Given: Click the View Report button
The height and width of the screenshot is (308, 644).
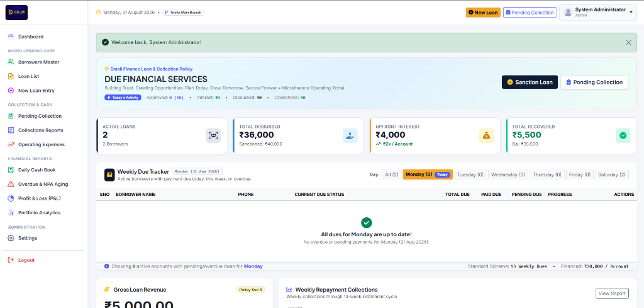Looking at the screenshot, I should point(612,293).
